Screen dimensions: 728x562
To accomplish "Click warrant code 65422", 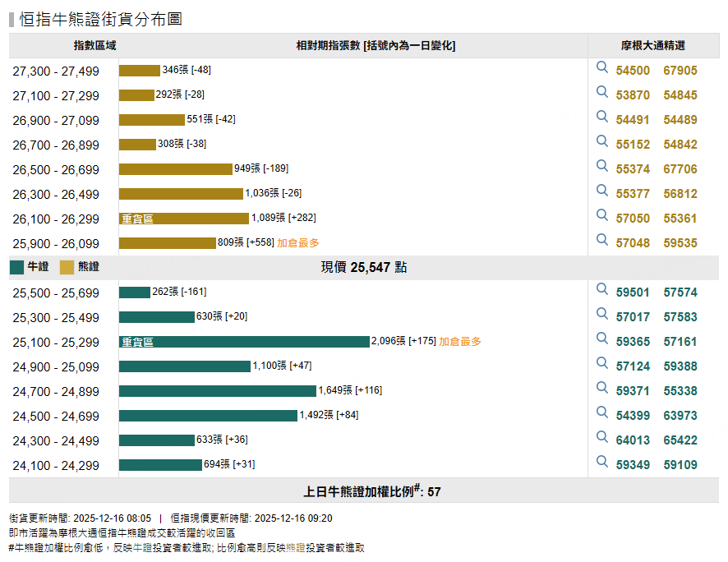I will coord(680,440).
